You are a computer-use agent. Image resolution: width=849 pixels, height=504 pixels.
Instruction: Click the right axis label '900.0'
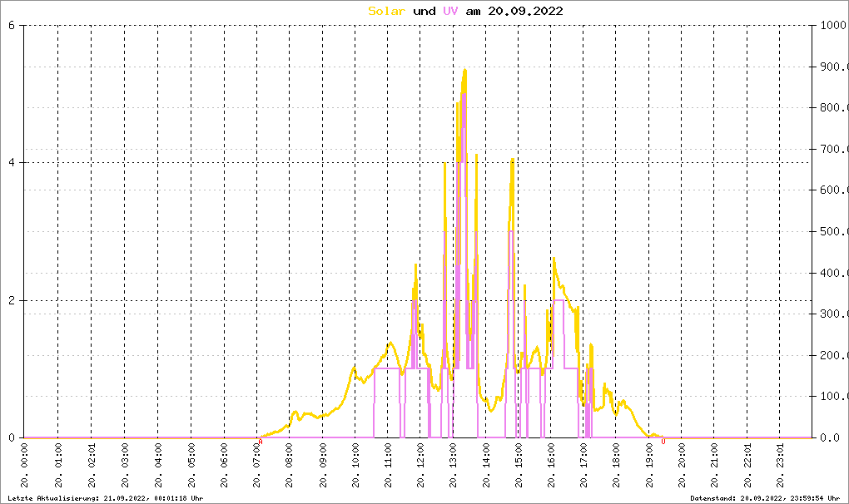832,67
